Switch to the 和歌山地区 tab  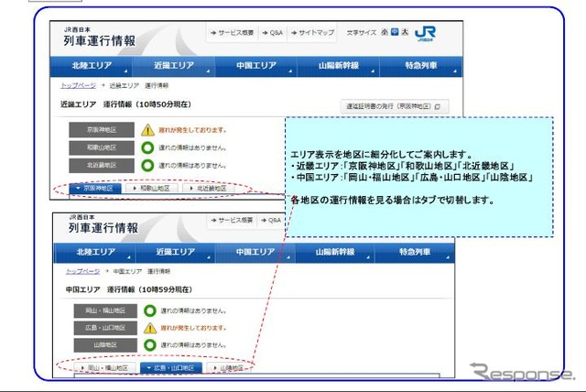coord(153,189)
